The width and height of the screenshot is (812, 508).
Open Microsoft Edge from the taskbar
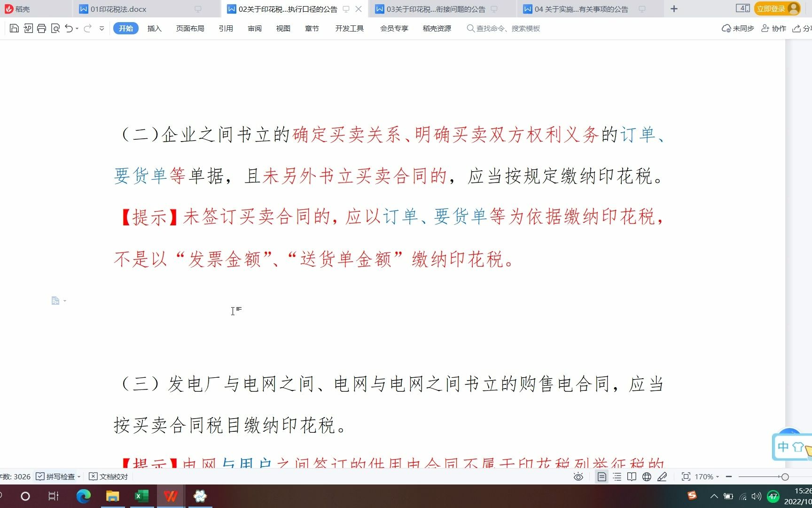84,496
